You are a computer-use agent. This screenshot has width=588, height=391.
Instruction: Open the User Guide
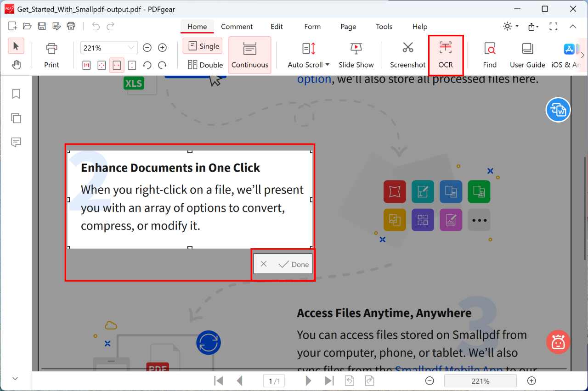coord(527,55)
